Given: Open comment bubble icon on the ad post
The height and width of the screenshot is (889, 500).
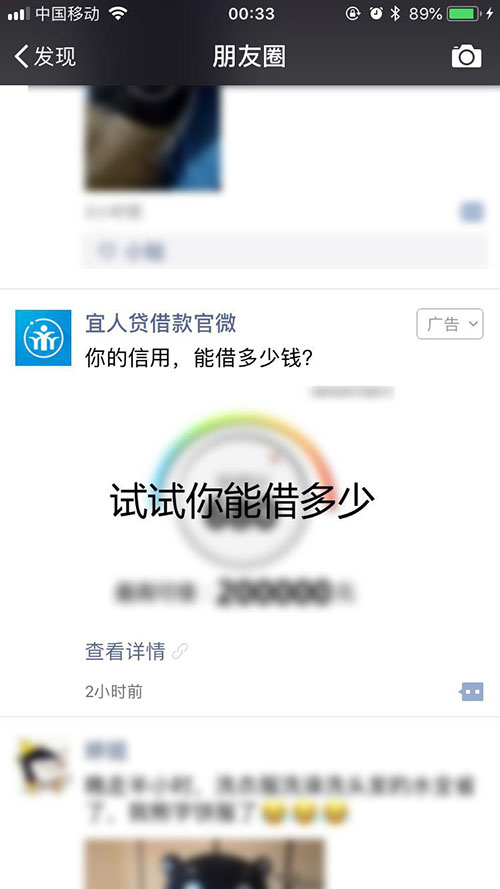Looking at the screenshot, I should pos(472,692).
